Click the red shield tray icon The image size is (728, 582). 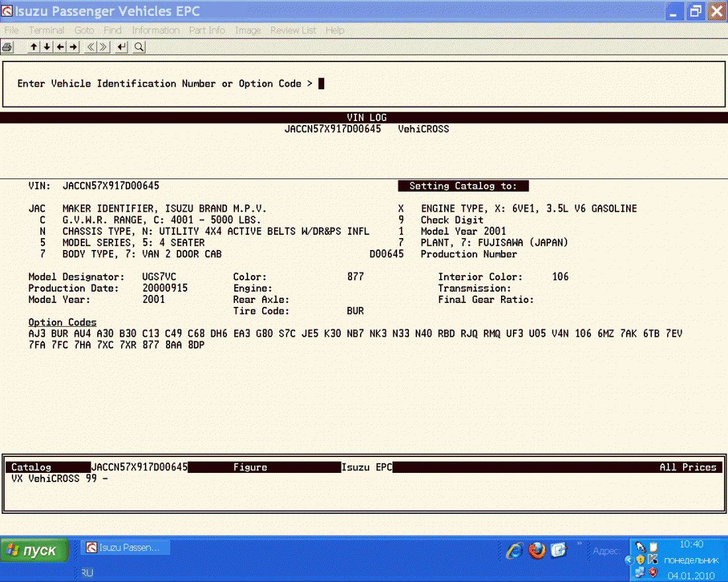pos(653,572)
